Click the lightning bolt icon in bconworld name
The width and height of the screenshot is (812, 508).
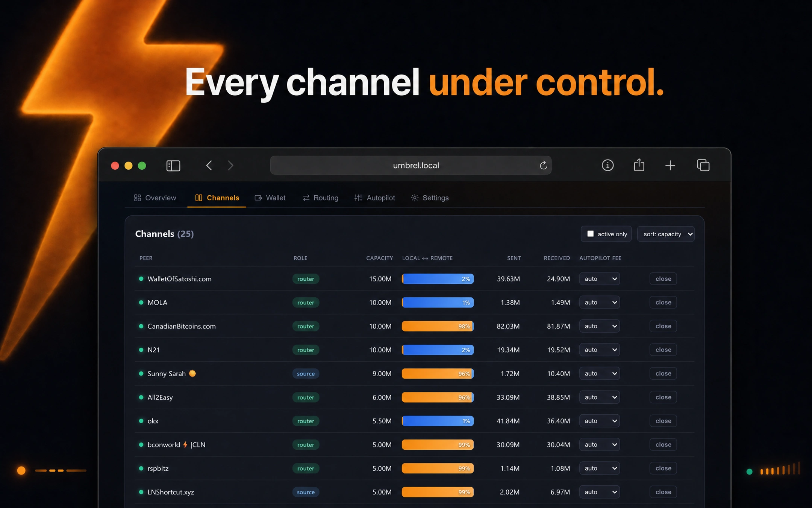click(x=185, y=444)
